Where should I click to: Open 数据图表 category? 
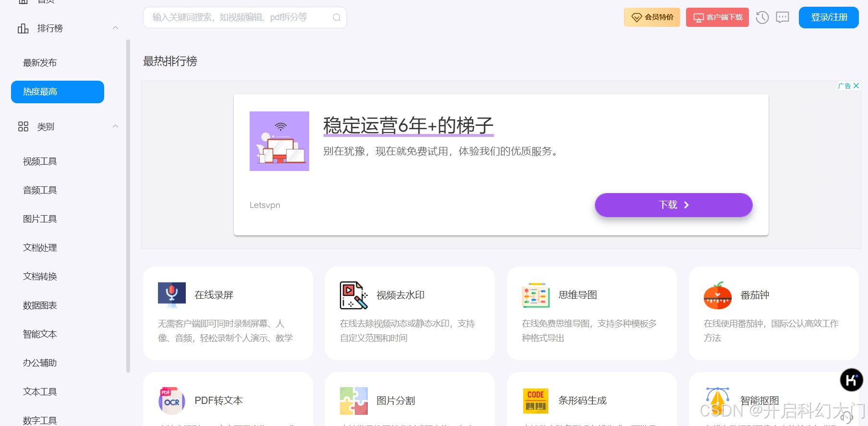click(40, 305)
